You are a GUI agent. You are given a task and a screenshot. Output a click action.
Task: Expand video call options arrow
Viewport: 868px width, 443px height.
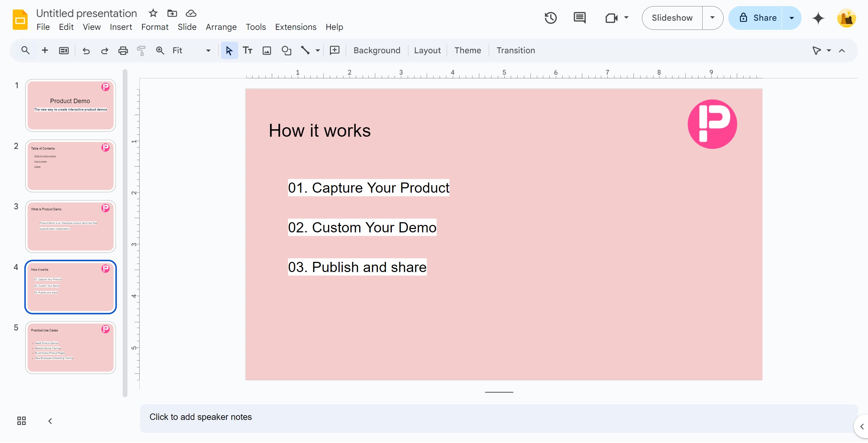(x=626, y=18)
